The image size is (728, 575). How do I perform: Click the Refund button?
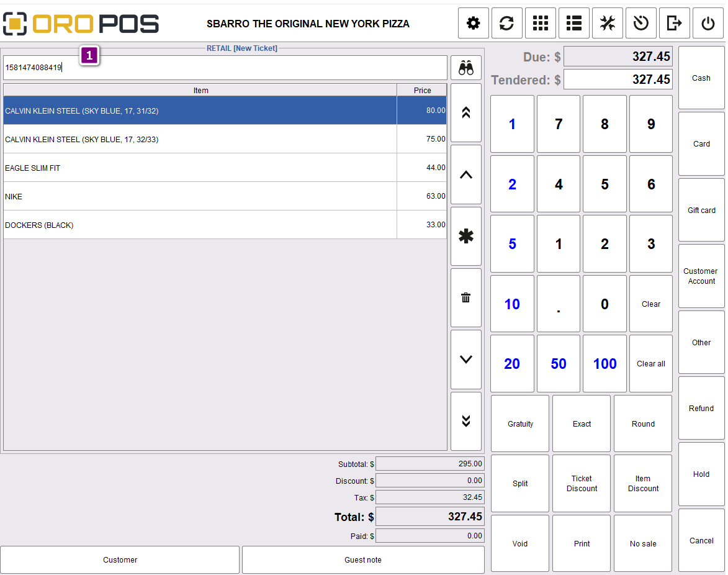point(701,408)
